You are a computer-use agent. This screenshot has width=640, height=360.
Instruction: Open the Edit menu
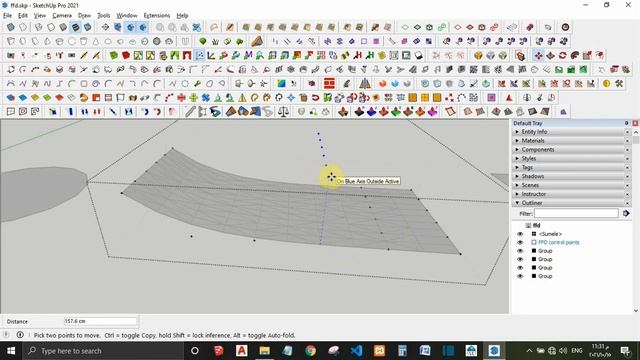23,16
